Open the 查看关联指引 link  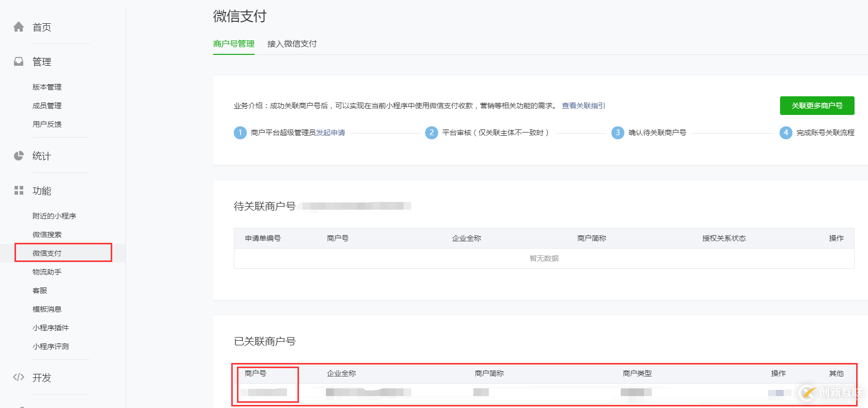[x=583, y=106]
